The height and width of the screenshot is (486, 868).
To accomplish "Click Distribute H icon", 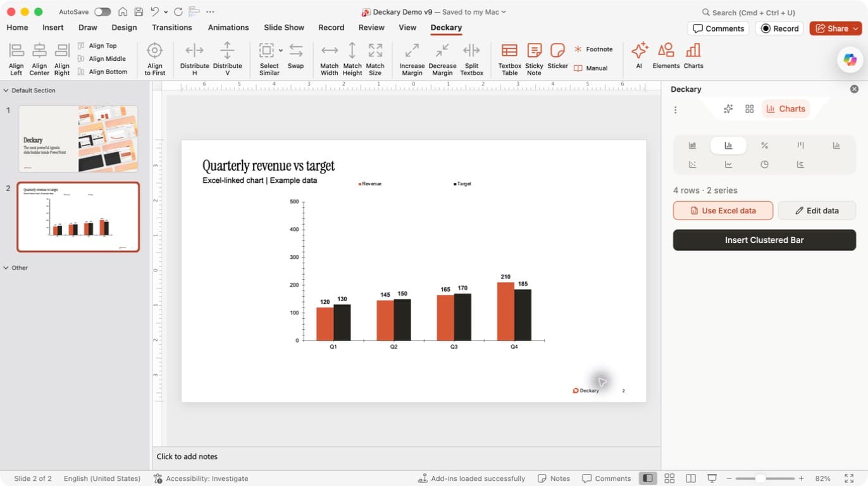I will pos(194,51).
